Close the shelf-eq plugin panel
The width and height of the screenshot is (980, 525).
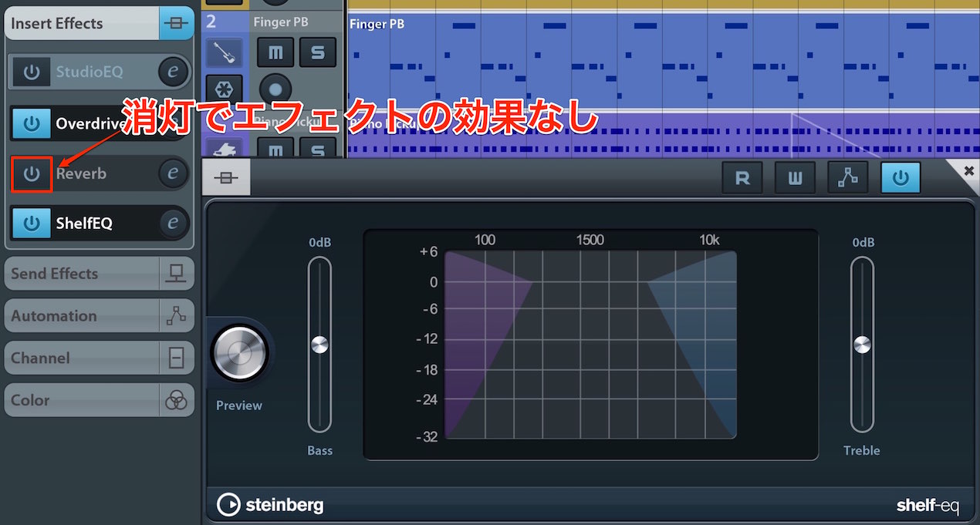coord(968,171)
